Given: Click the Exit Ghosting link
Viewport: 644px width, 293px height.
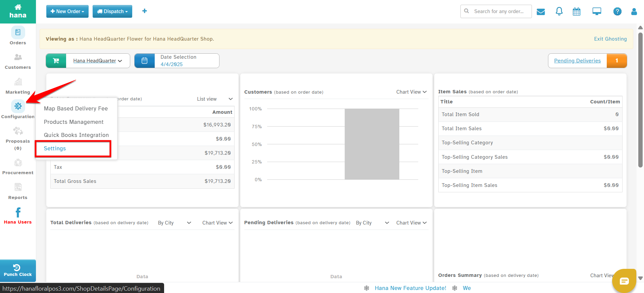Looking at the screenshot, I should [610, 39].
